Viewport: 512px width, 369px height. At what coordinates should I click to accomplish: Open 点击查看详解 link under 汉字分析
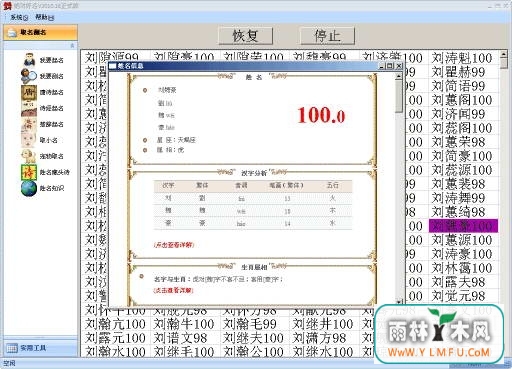coord(174,245)
